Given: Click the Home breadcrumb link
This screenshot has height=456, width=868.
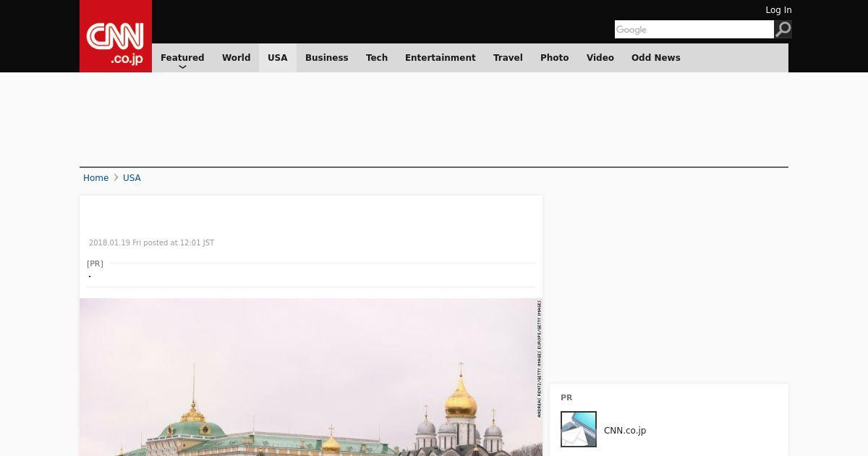Looking at the screenshot, I should [x=95, y=178].
